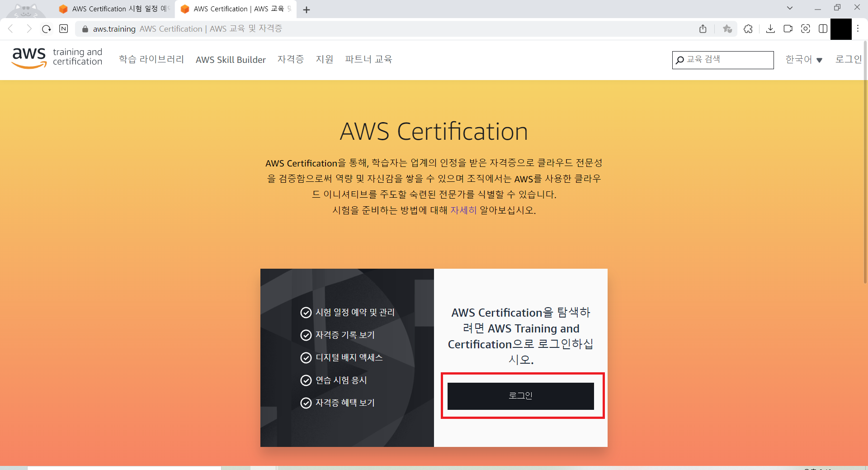Click the '자격증 기록 보기' text
The width and height of the screenshot is (868, 470).
tap(345, 335)
